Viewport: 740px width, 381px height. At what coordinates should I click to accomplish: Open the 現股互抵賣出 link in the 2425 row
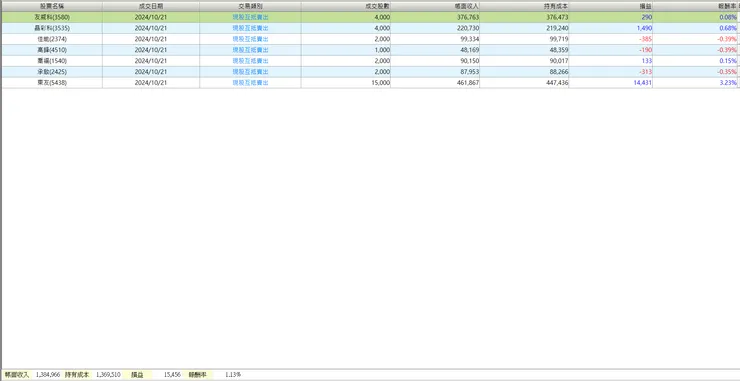250,71
